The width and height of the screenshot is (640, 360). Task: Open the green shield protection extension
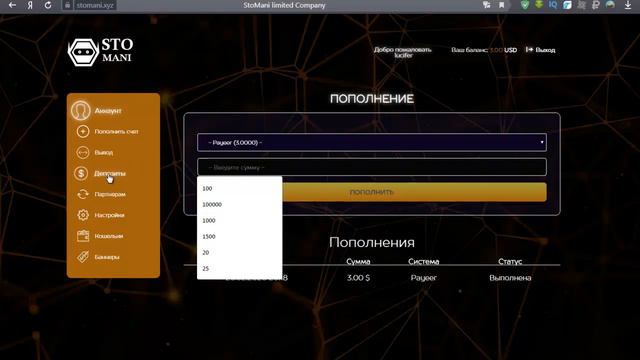pyautogui.click(x=525, y=5)
